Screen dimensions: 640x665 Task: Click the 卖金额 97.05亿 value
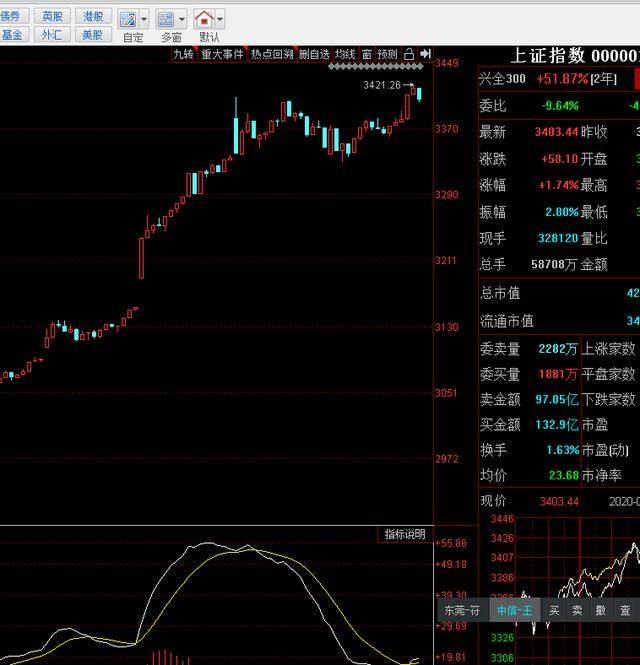[557, 399]
